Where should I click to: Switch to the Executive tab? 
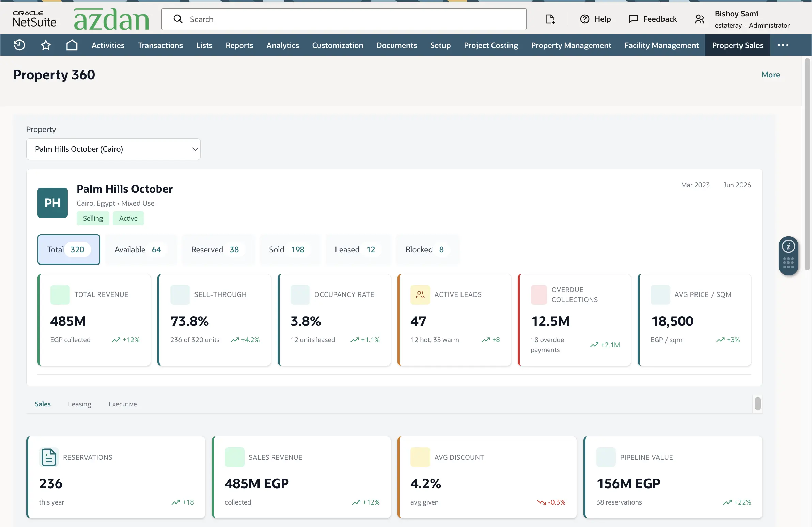(x=123, y=404)
